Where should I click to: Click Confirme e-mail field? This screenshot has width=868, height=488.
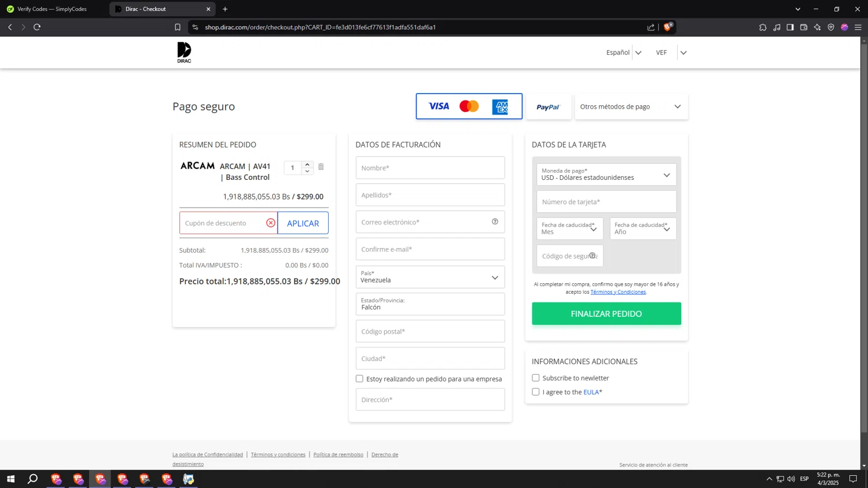point(430,249)
